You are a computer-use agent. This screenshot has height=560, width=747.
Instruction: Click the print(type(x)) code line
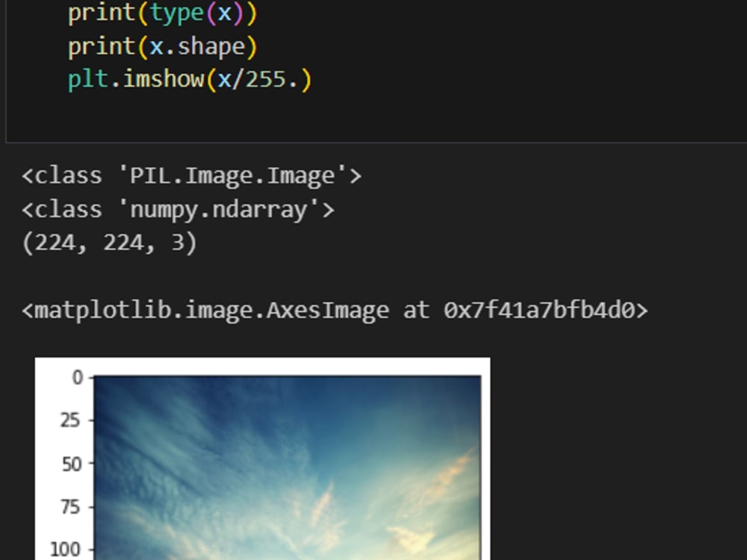coord(162,13)
